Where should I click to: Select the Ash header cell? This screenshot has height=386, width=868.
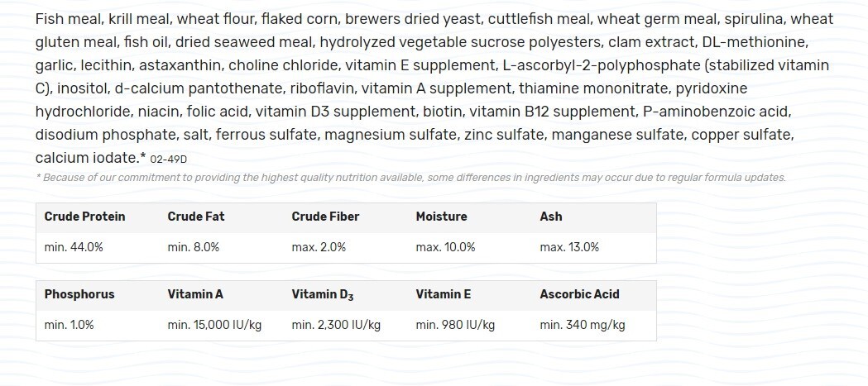[550, 217]
